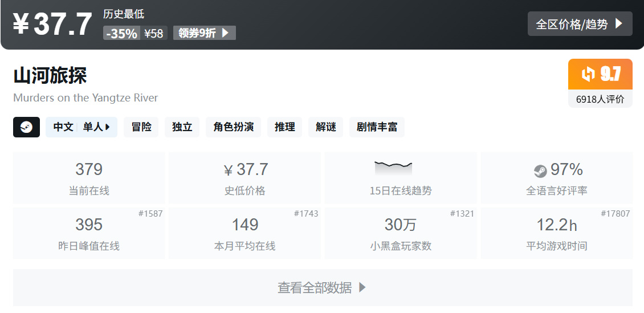Click the game title 山河旅探

tap(50, 76)
